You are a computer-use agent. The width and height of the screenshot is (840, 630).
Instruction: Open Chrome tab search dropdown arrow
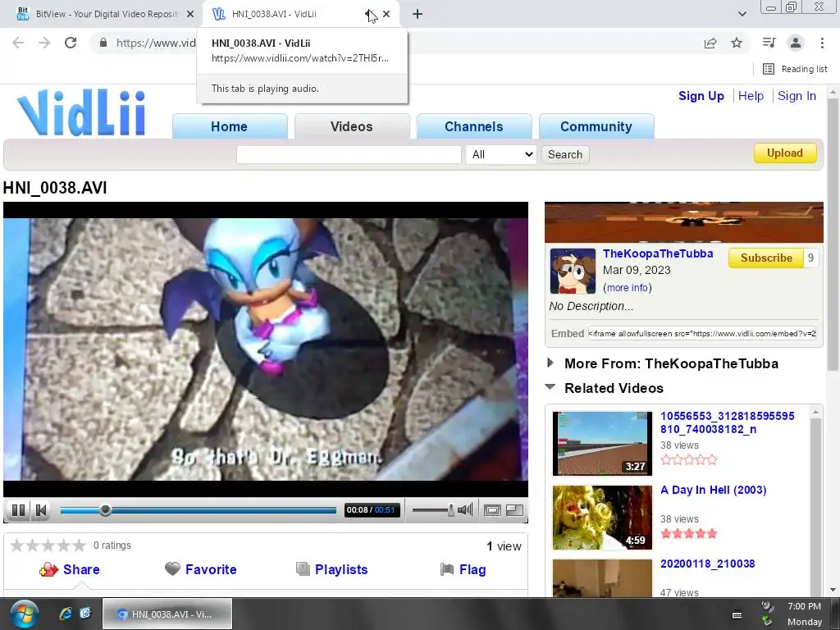(x=742, y=14)
